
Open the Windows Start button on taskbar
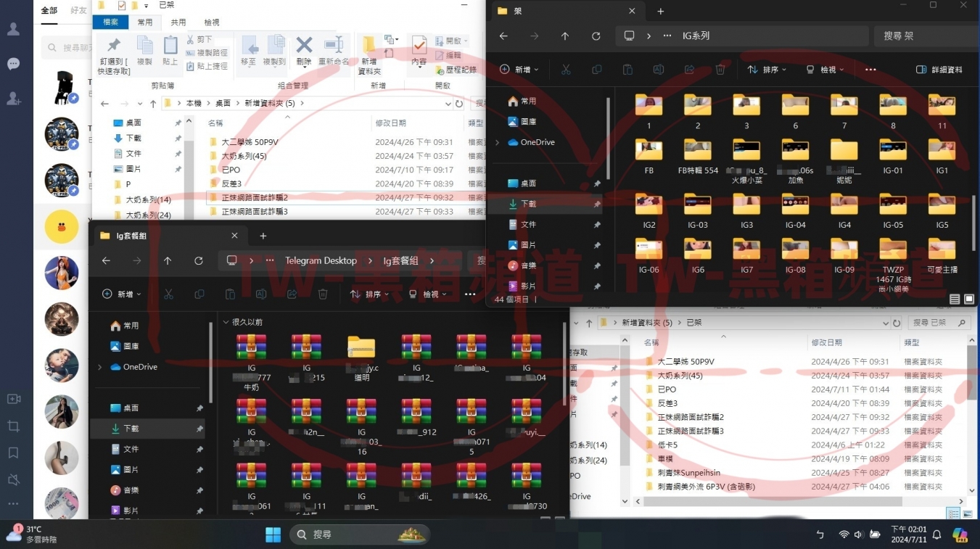click(x=273, y=535)
